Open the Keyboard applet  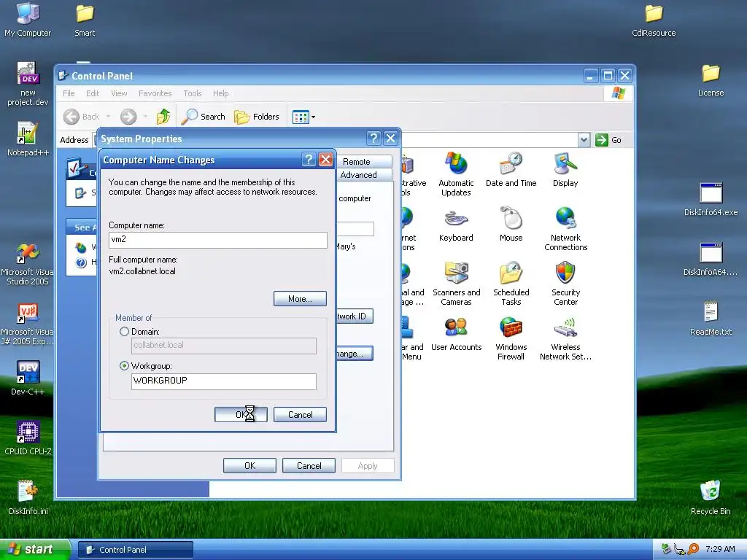click(x=456, y=225)
